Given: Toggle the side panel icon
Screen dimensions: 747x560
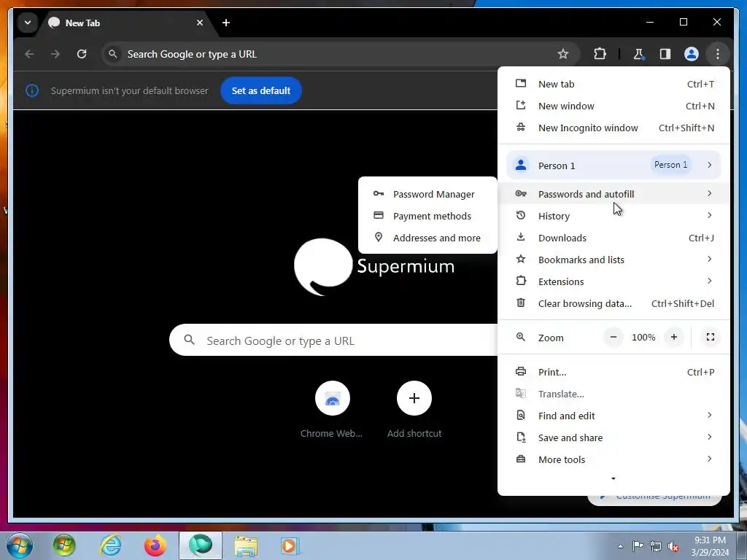Looking at the screenshot, I should pyautogui.click(x=665, y=54).
